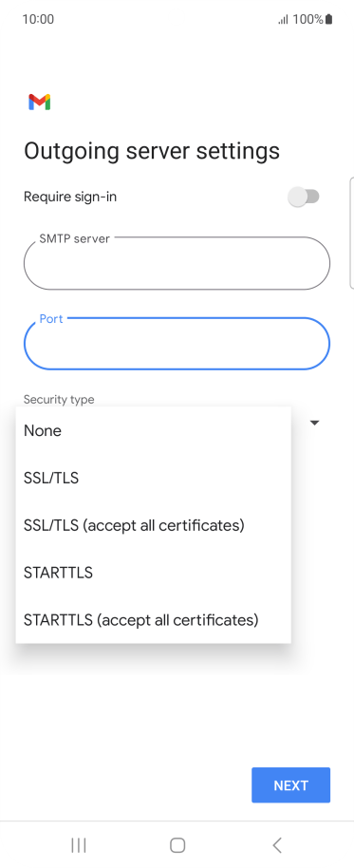Screen dimensions: 354x868
Task: Collapse the Security type dropdown arrow
Action: tap(315, 423)
